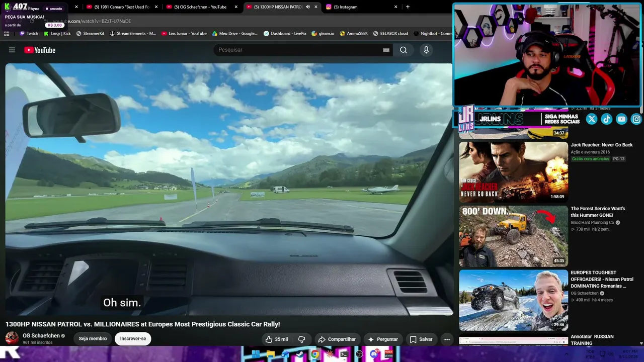Click the magnifying glass search button
644x362 pixels.
404,50
